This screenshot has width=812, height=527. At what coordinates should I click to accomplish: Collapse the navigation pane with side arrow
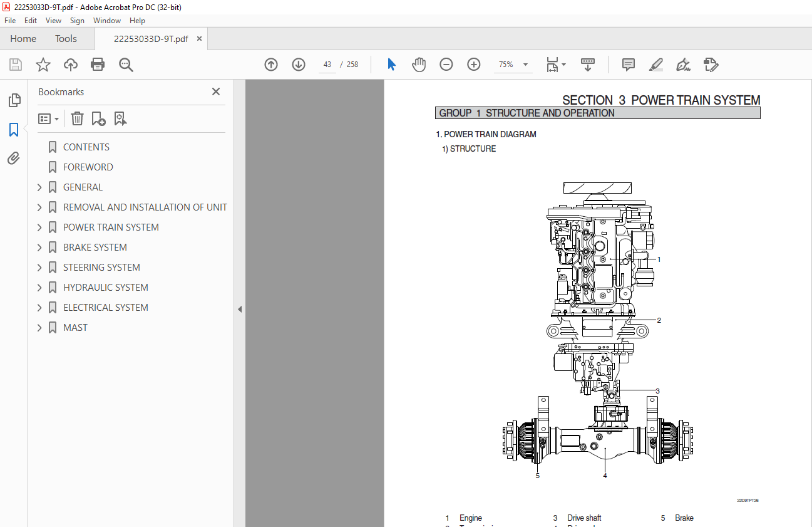coord(240,309)
